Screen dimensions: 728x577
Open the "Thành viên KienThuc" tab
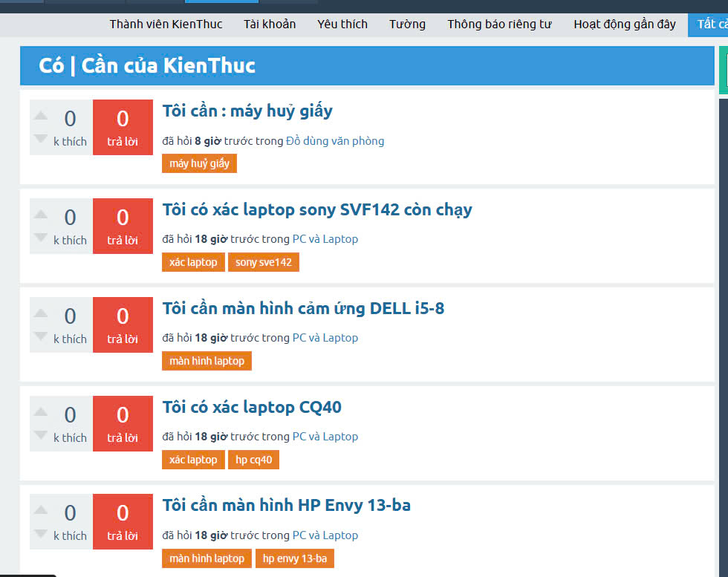click(x=166, y=25)
